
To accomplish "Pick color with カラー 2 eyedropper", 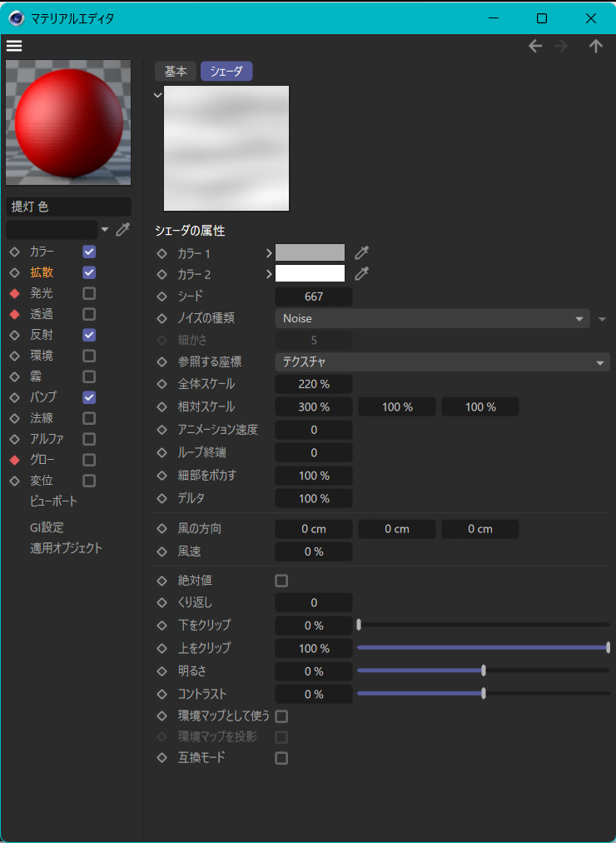I will (361, 273).
